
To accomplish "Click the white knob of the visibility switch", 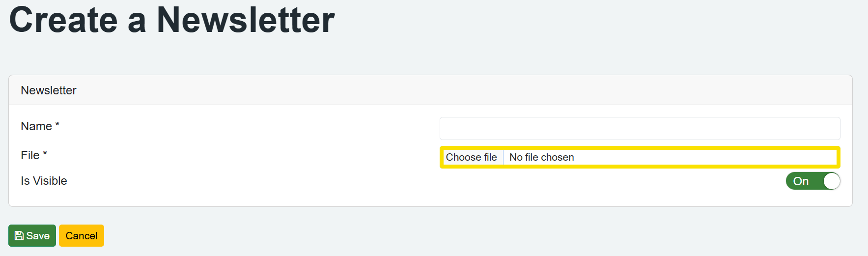I will 831,181.
